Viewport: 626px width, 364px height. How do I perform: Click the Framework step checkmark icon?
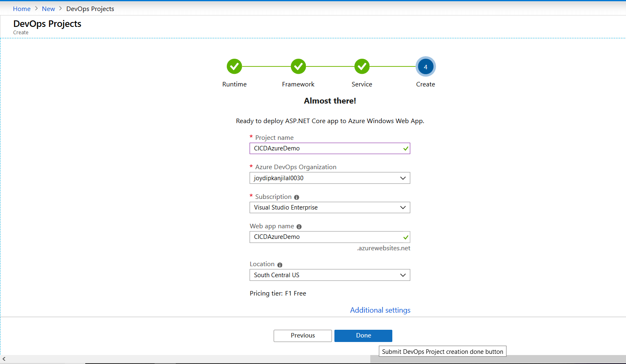298,66
